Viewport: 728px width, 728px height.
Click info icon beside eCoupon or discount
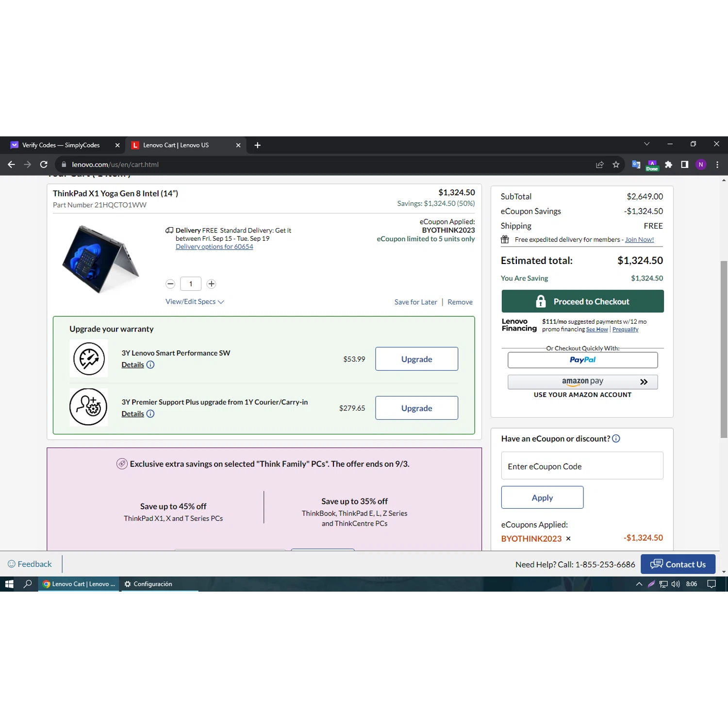pyautogui.click(x=616, y=439)
